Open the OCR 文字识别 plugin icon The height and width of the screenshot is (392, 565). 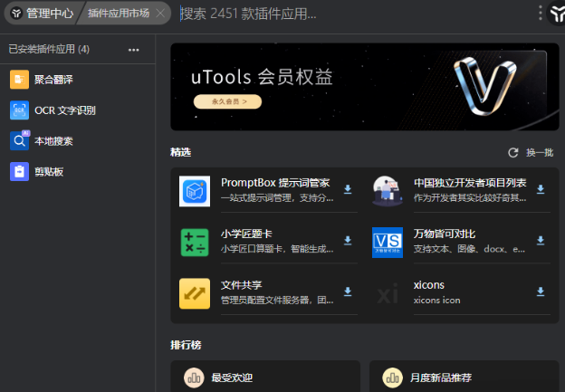(x=19, y=110)
